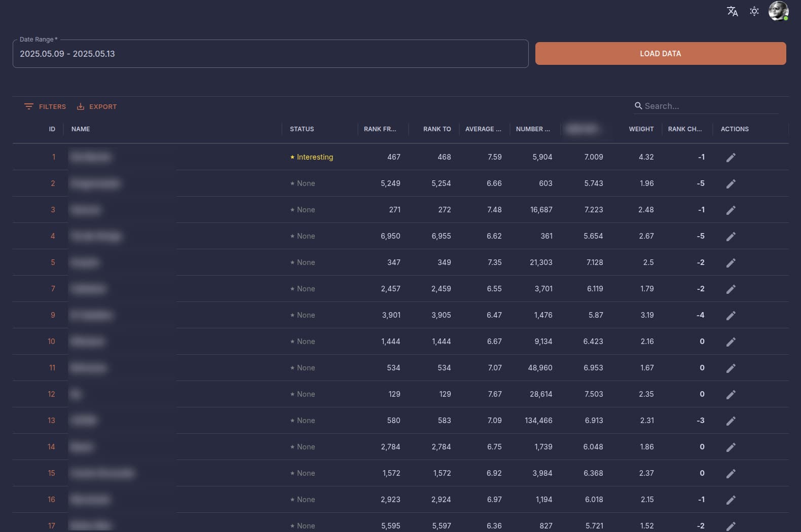The height and width of the screenshot is (532, 801).
Task: Select cell value 16,687
Action: 541,210
